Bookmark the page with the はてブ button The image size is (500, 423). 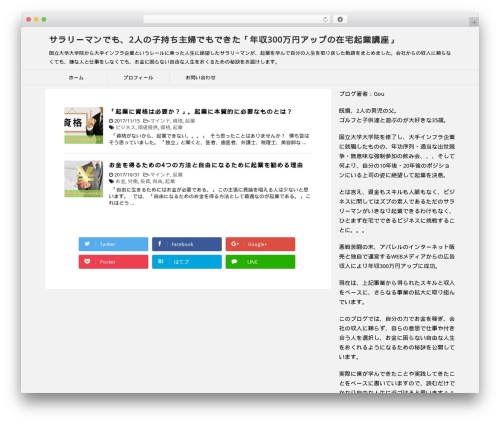click(x=187, y=262)
